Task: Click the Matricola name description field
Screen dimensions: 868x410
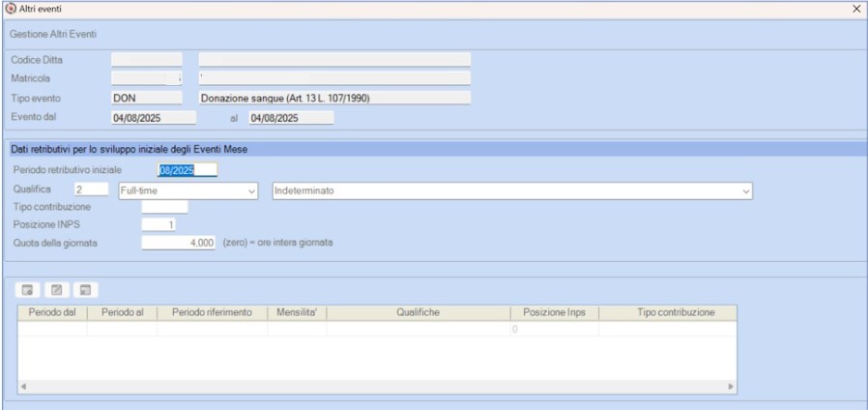Action: click(x=334, y=78)
